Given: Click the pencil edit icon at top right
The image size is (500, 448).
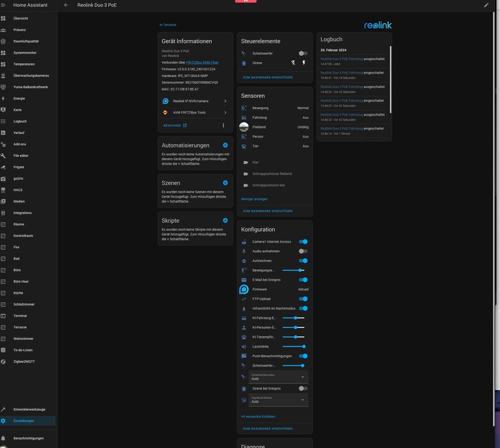Looking at the screenshot, I should point(486,5).
